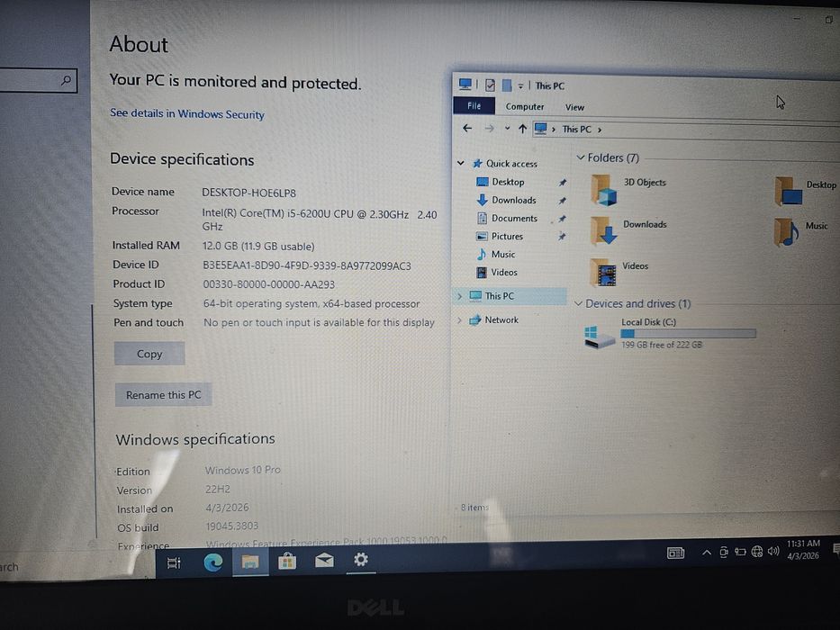Open See details in Windows Security link
Image resolution: width=840 pixels, height=630 pixels.
point(187,113)
